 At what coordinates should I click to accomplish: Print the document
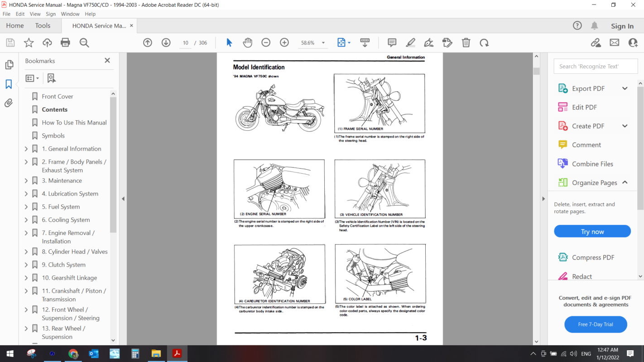65,43
